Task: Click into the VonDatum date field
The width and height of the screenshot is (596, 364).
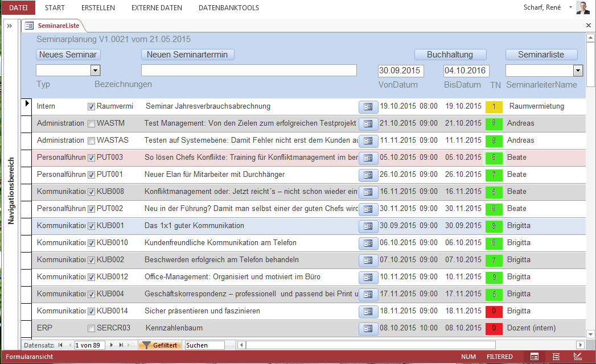Action: pos(401,71)
